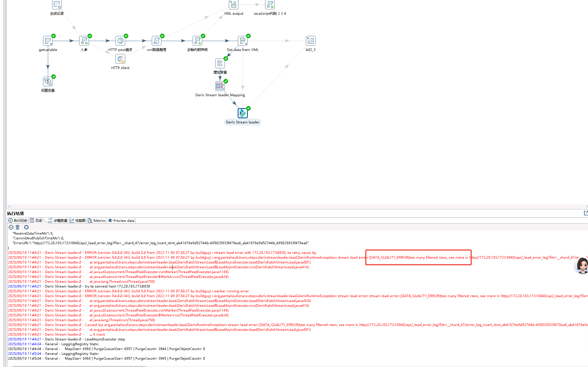Select the Doris Stream loader Mapping step

tap(220, 86)
